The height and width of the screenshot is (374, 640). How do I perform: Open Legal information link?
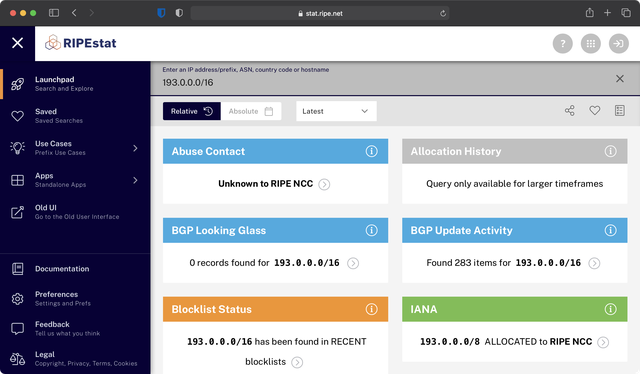pos(75,358)
